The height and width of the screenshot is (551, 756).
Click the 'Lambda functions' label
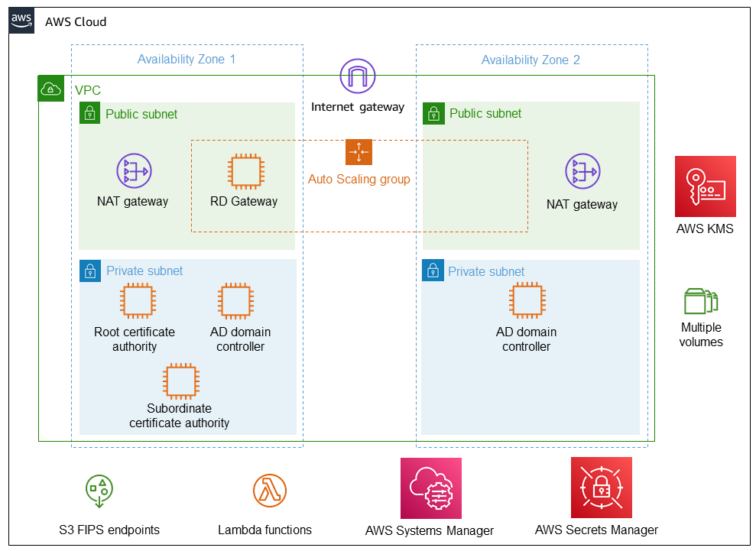click(x=264, y=530)
